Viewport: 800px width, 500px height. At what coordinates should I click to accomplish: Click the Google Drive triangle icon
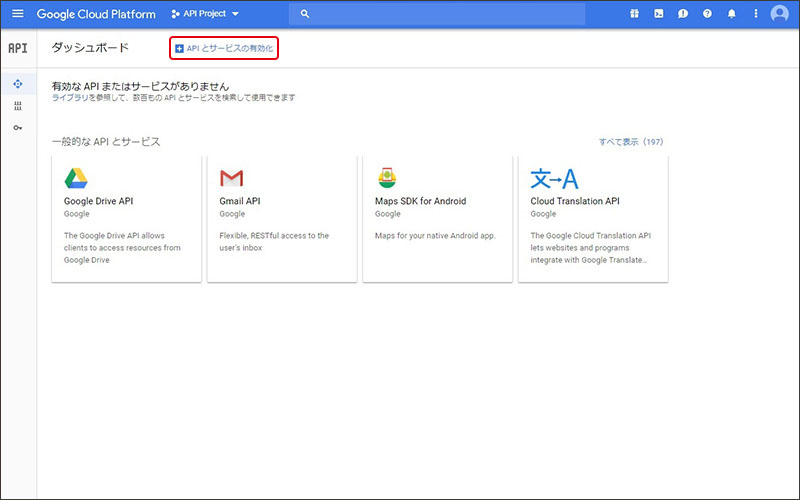[76, 178]
